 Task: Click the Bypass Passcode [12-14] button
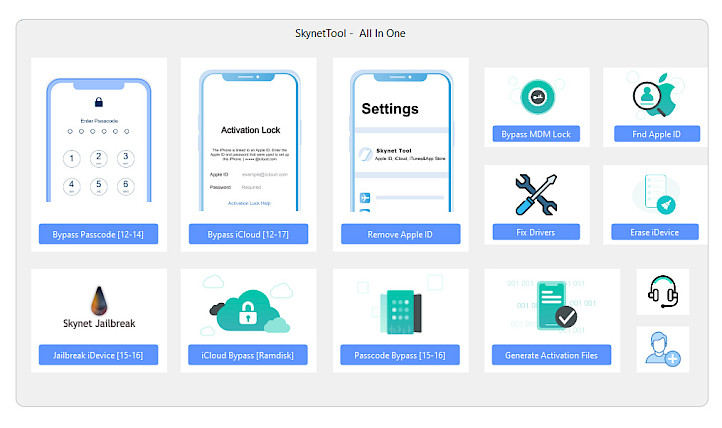coord(98,234)
